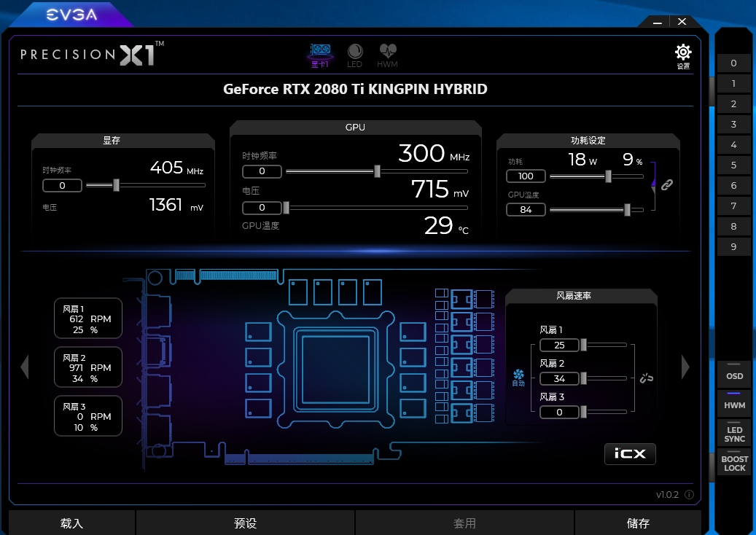Minimize the Precision X1 window
Image resolution: width=756 pixels, height=535 pixels.
point(657,22)
